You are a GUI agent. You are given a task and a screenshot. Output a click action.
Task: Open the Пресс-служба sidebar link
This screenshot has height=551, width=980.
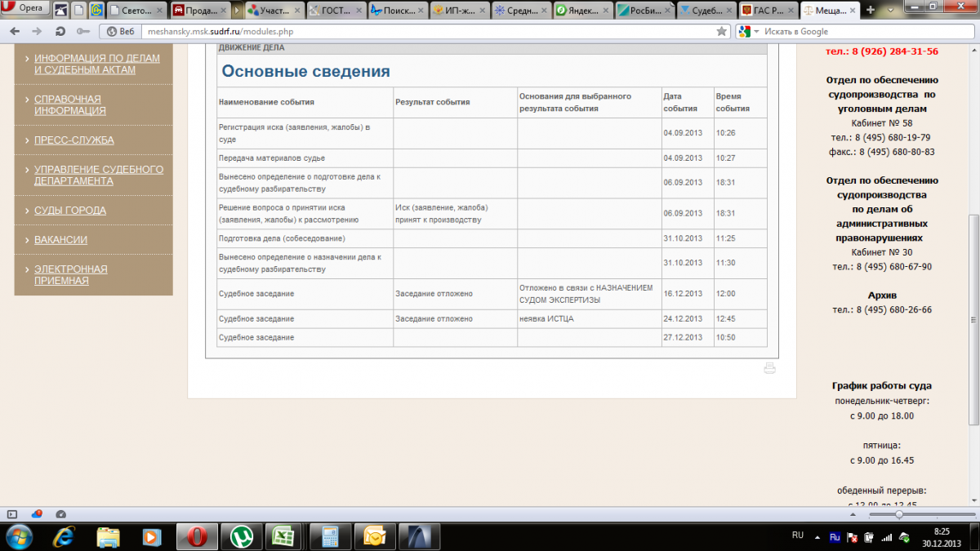tap(73, 140)
